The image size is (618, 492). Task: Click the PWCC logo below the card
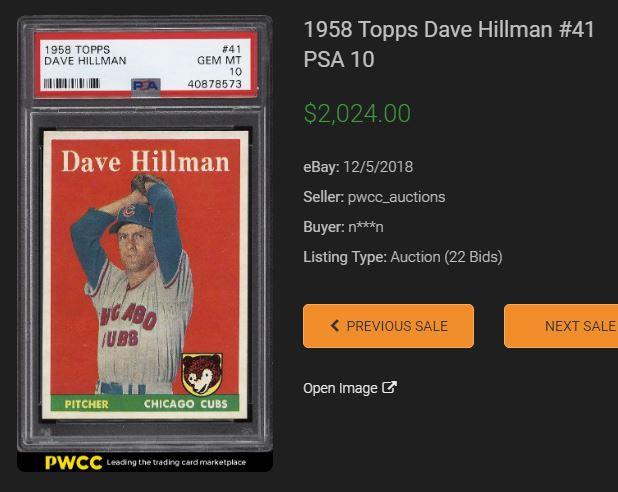(x=73, y=462)
